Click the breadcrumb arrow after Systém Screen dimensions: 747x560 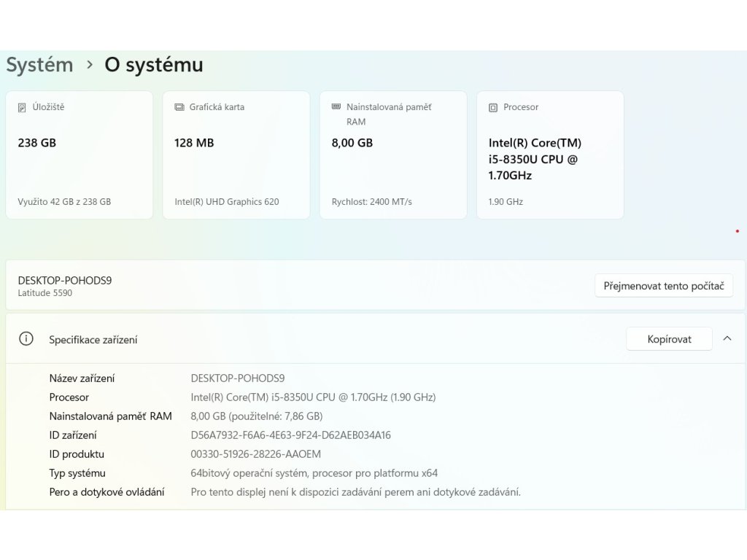(90, 65)
